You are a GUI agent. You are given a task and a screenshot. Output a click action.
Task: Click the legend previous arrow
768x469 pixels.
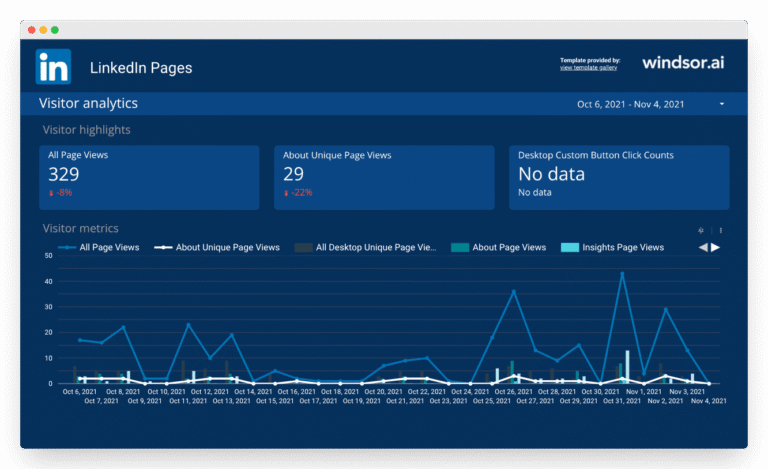[x=703, y=248]
